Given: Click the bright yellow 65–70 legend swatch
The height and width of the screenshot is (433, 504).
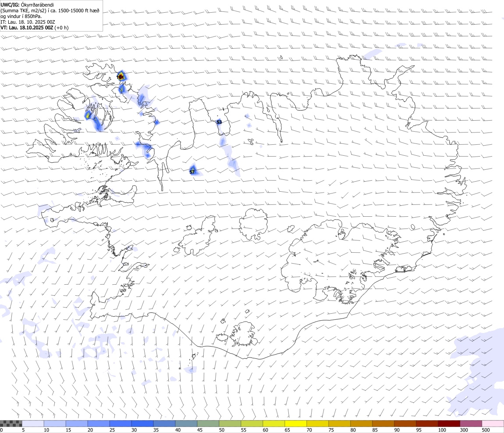Looking at the screenshot, I should pyautogui.click(x=295, y=423).
